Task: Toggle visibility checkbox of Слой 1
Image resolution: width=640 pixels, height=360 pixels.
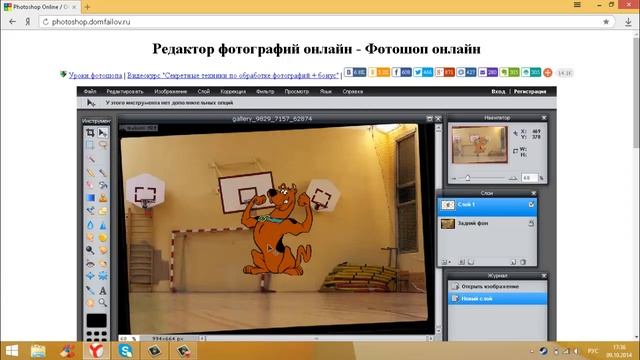Action: 531,204
